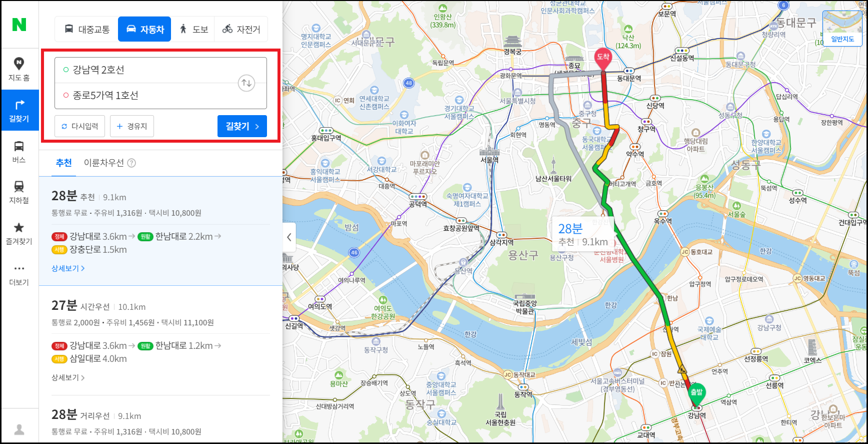The image size is (868, 444).
Task: Open the 이륜차우선 help question icon
Action: pyautogui.click(x=131, y=163)
